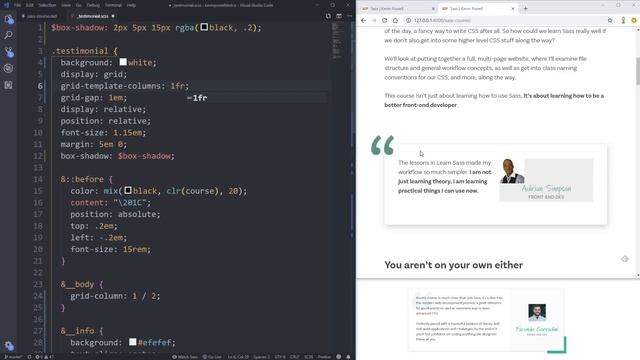
Task: Click on '$box-shadow' value on line 12
Action: (x=144, y=156)
